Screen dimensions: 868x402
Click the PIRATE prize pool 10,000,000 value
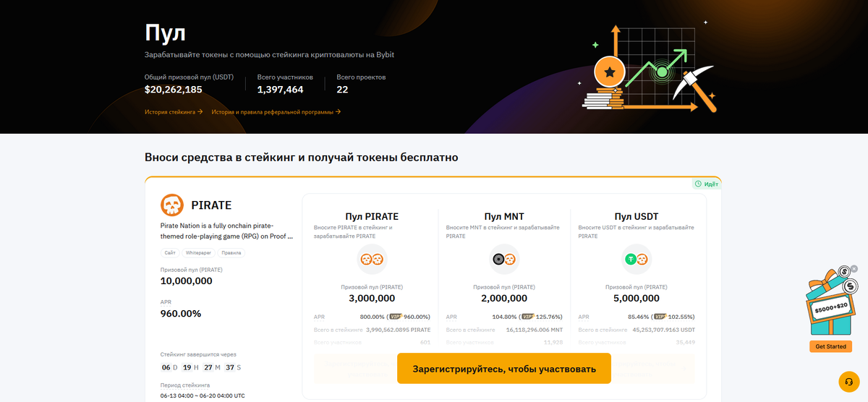coord(187,281)
